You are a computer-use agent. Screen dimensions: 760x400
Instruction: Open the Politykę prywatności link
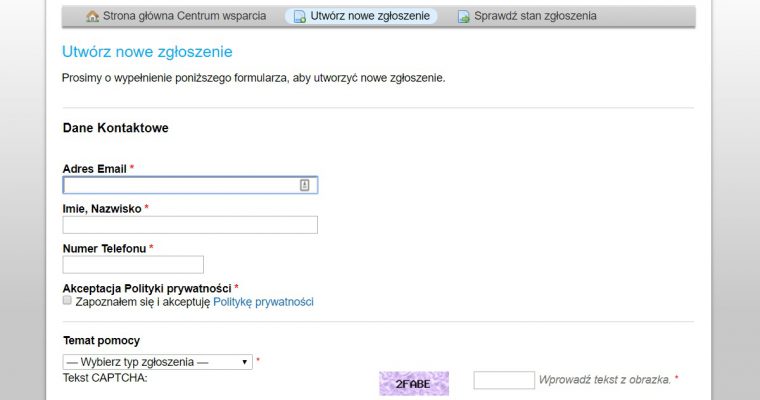tap(263, 302)
